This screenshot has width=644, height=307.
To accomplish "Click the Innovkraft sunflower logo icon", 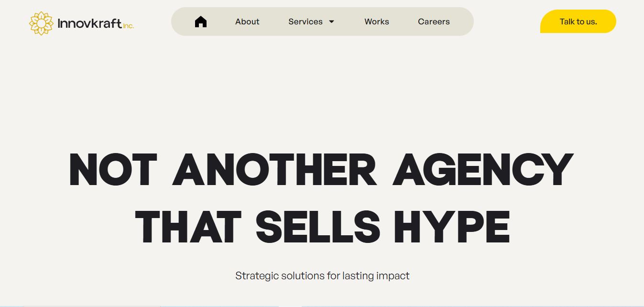I will click(x=41, y=23).
